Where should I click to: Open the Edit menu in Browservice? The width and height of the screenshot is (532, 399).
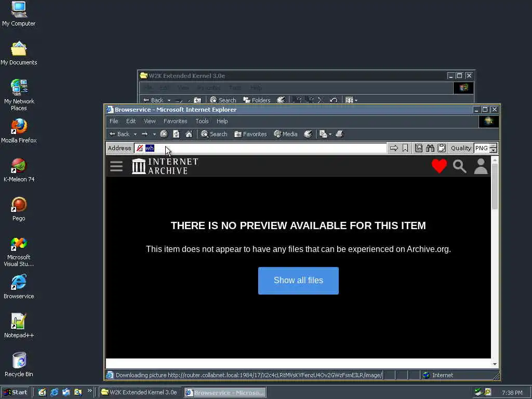pos(131,121)
